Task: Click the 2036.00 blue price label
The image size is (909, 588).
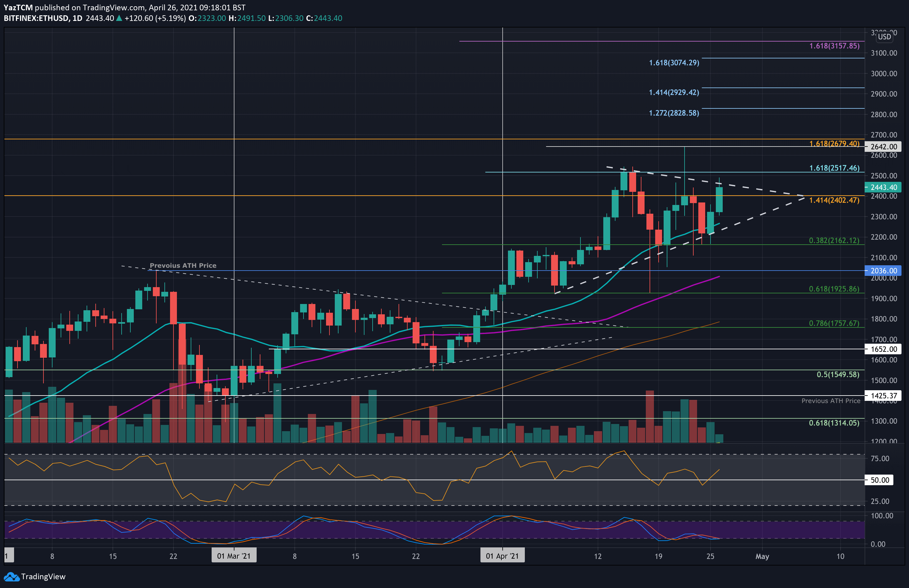Action: [883, 271]
